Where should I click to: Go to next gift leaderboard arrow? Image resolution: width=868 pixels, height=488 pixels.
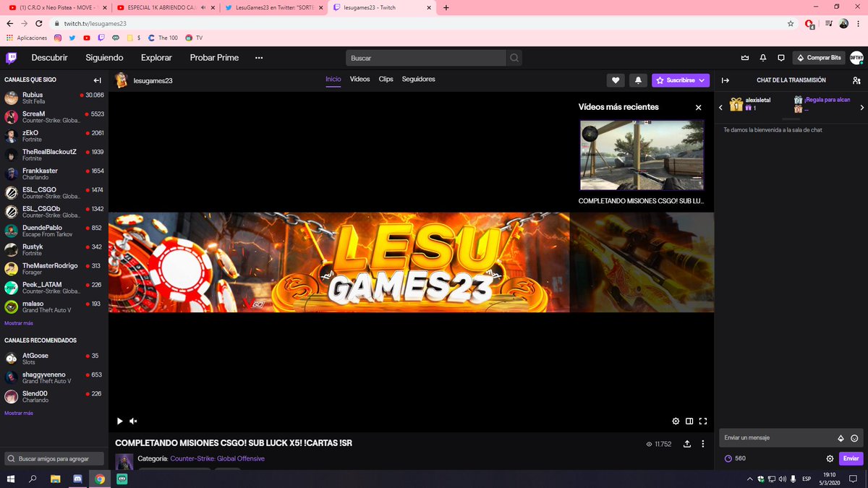click(861, 108)
